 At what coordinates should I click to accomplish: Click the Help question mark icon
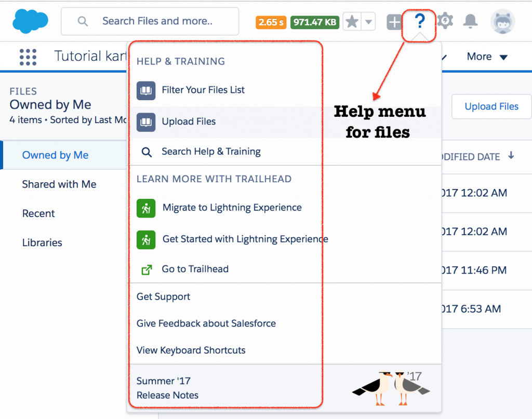coord(420,22)
